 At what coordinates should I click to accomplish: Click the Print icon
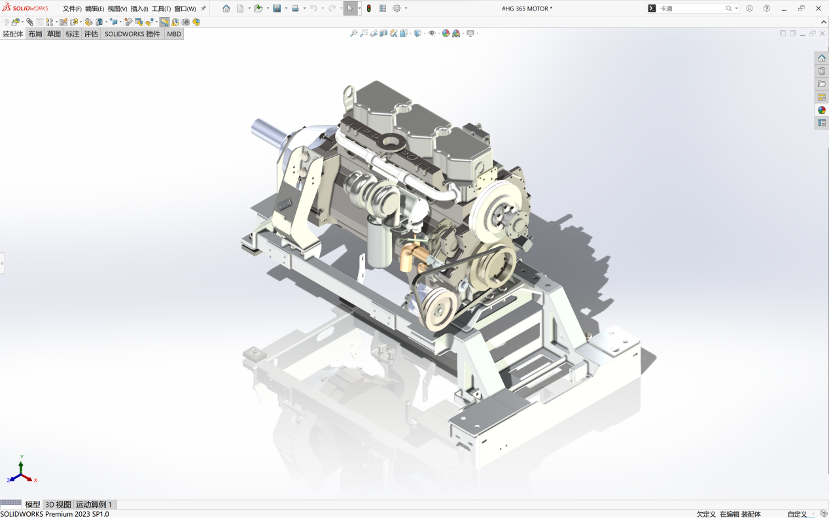click(295, 8)
